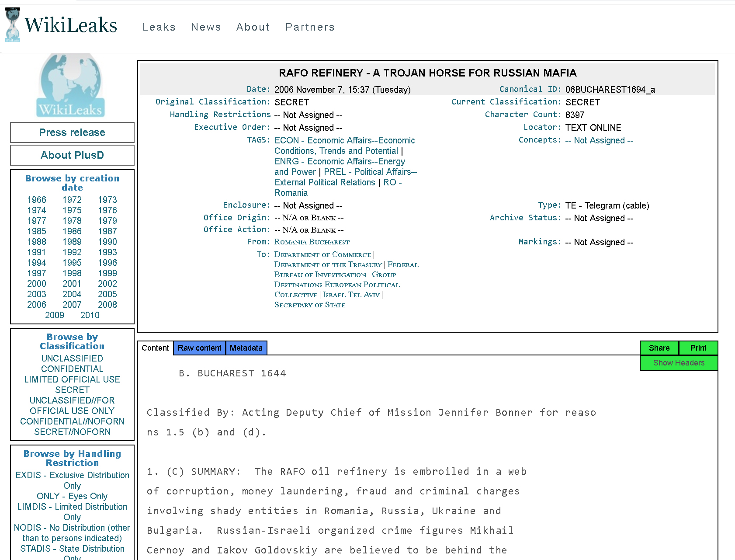Screen dimensions: 735x560
Task: Click the Print button
Action: 698,348
